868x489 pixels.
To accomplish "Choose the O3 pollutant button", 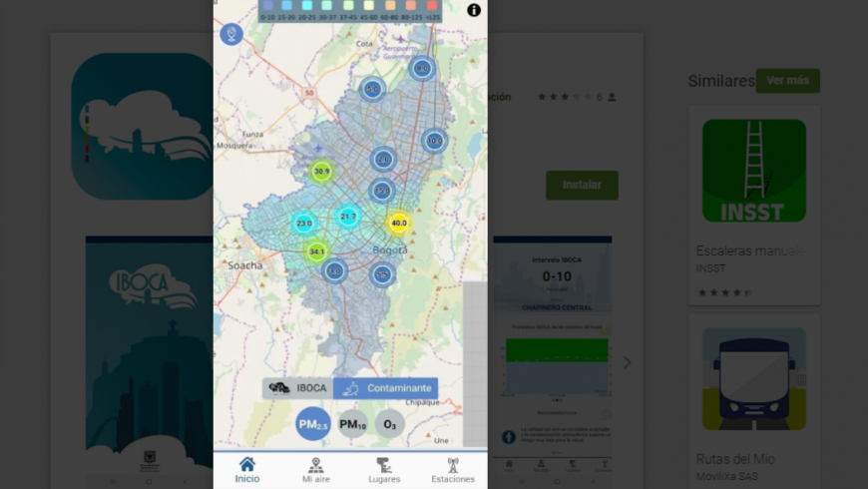I will pos(390,424).
